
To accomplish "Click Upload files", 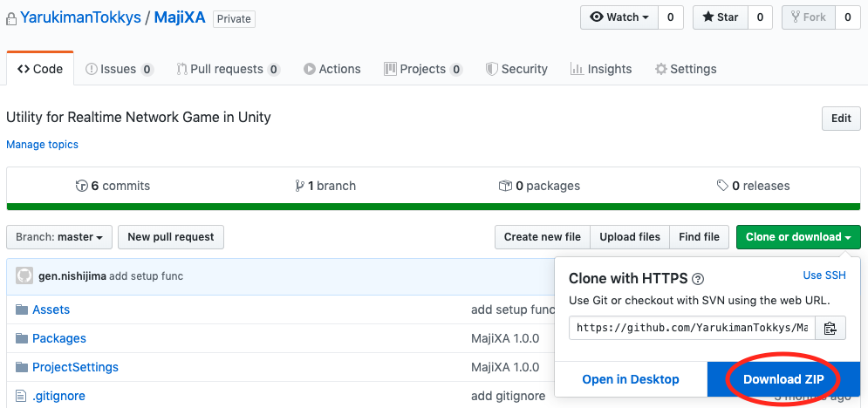I will pyautogui.click(x=630, y=237).
